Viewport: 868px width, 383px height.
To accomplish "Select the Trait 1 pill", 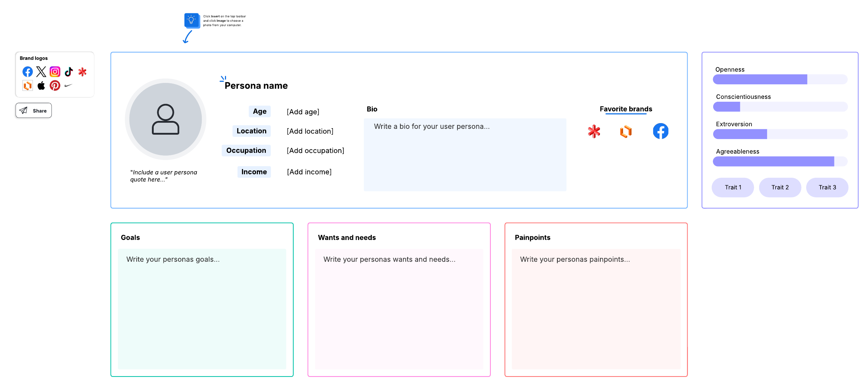I will click(733, 187).
